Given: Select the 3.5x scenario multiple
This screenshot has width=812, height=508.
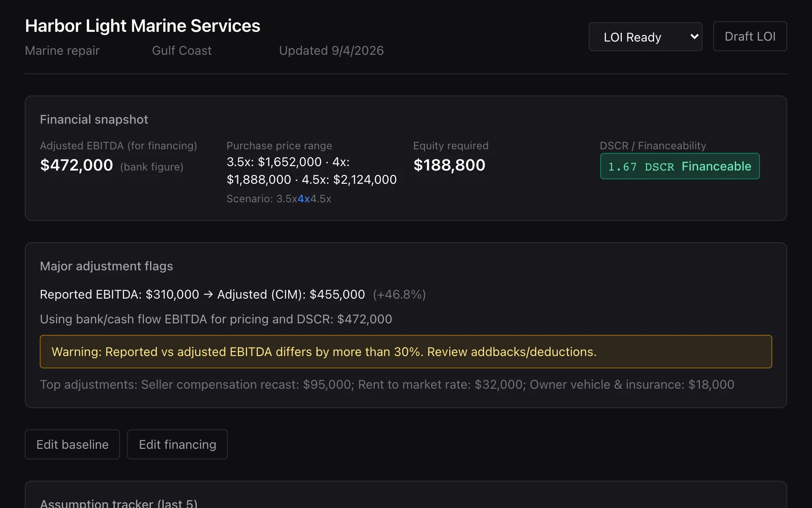Looking at the screenshot, I should [x=287, y=199].
